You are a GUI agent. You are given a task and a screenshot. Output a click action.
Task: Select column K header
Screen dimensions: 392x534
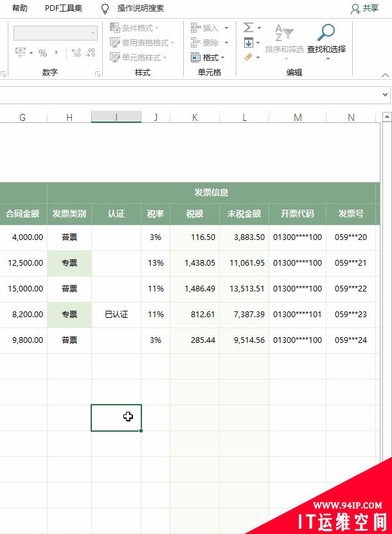(x=195, y=118)
